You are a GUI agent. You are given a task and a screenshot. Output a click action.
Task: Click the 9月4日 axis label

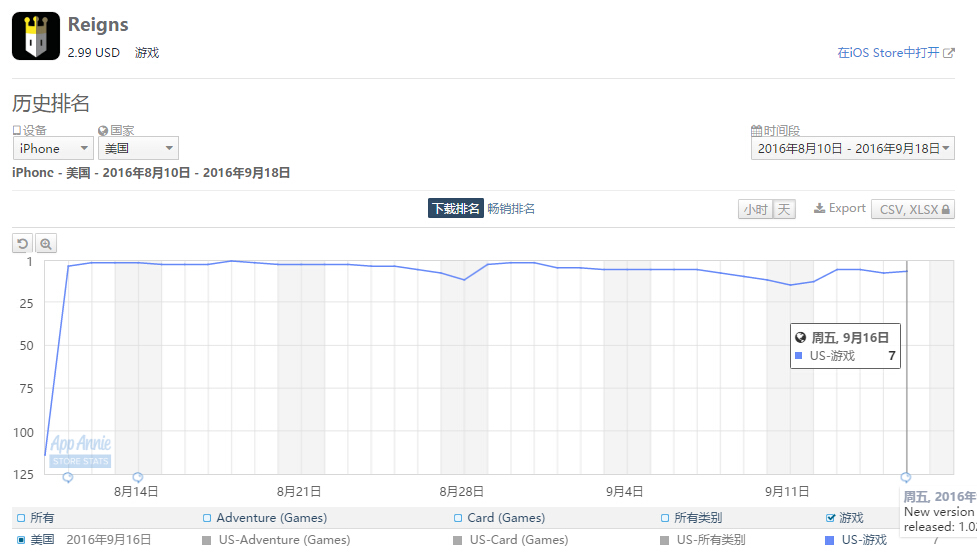pyautogui.click(x=624, y=491)
